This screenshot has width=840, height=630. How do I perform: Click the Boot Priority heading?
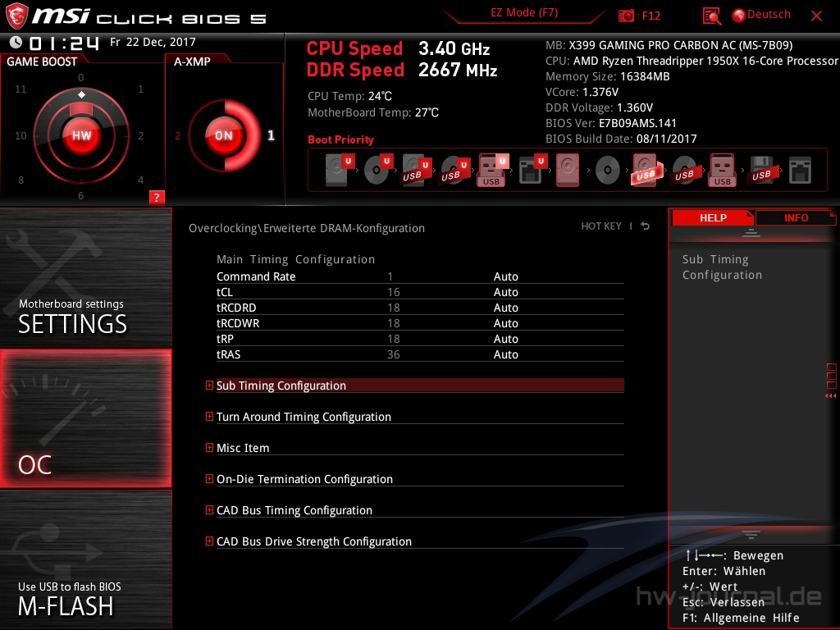[x=340, y=139]
